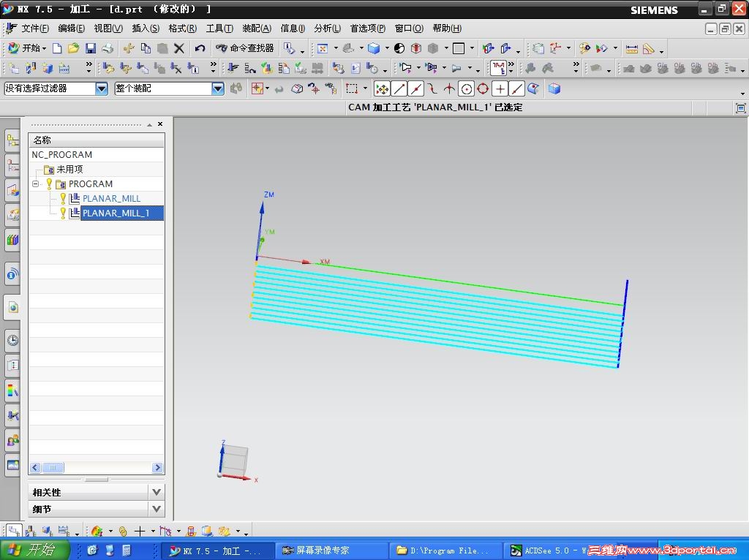
Task: Click the Create Operation icon
Action: [64, 68]
